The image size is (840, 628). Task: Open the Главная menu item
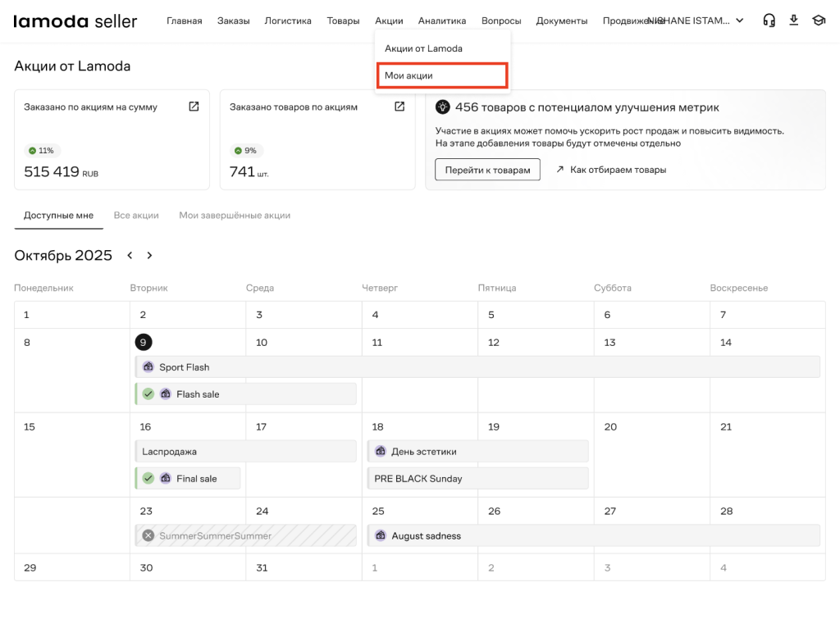185,20
